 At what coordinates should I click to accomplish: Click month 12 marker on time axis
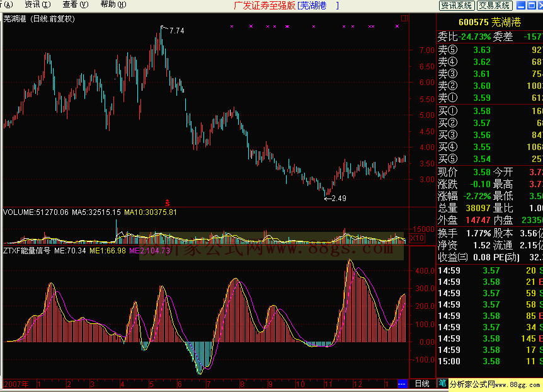(357, 384)
